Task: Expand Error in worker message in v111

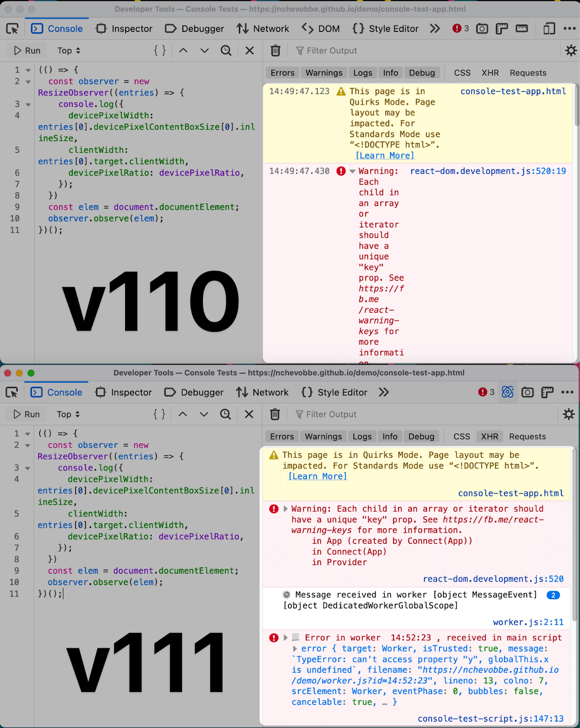Action: click(x=286, y=638)
